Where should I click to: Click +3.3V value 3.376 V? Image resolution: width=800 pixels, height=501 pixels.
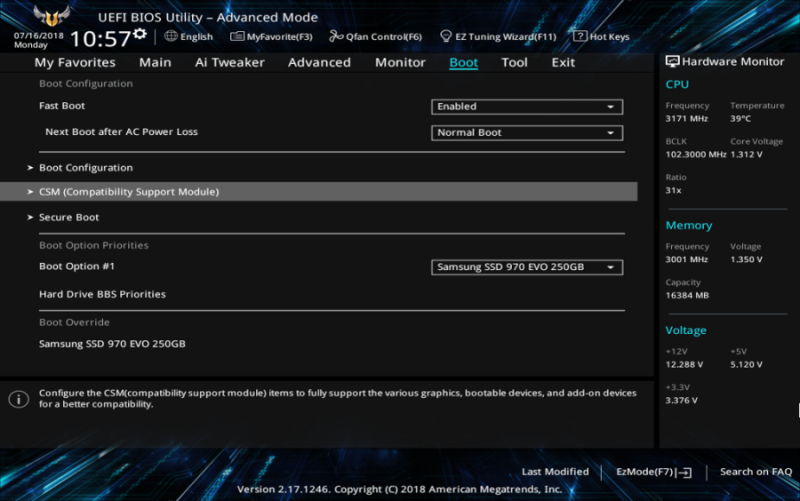(x=682, y=400)
